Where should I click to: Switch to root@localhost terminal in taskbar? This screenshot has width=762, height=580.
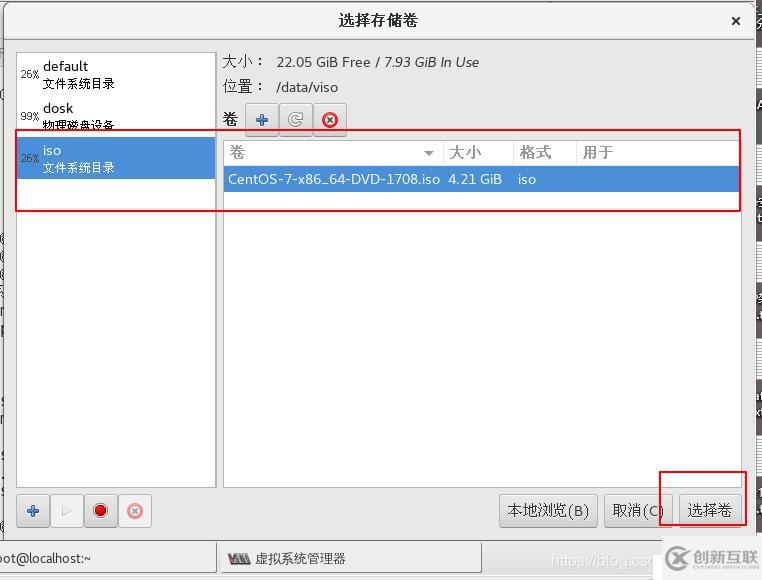pyautogui.click(x=108, y=559)
